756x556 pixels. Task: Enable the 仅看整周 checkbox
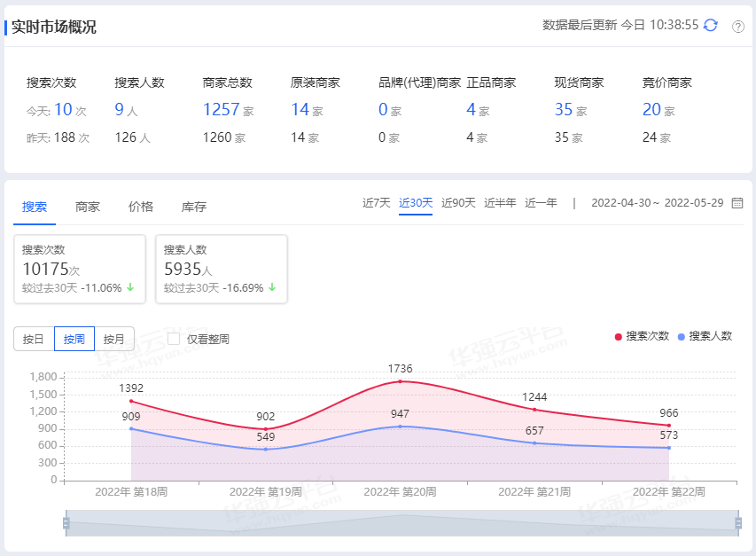174,339
